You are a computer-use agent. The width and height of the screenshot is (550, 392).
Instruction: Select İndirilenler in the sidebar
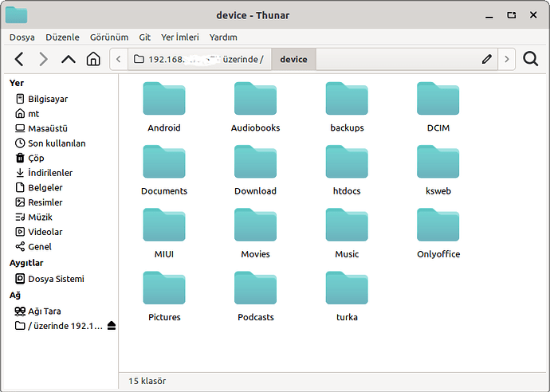tap(49, 173)
